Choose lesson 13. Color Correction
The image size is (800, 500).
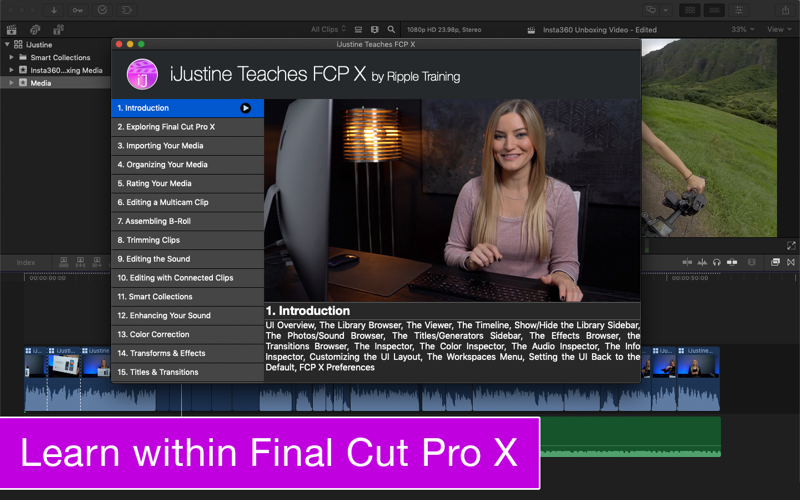pyautogui.click(x=187, y=335)
